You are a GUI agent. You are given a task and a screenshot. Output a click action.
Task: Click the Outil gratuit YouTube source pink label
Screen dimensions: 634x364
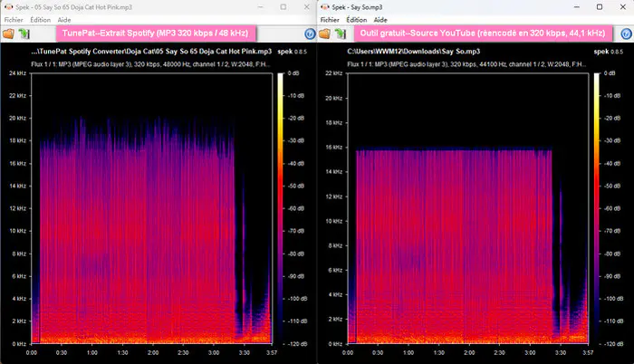[483, 34]
